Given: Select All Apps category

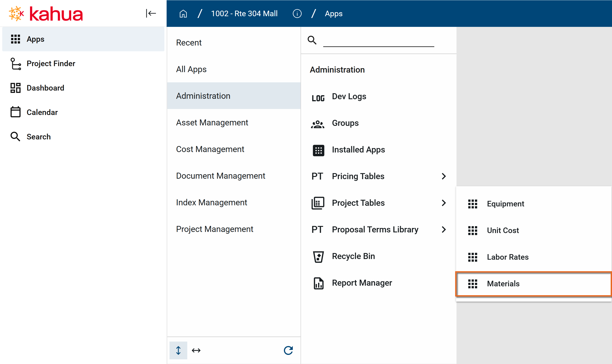Looking at the screenshot, I should [191, 69].
